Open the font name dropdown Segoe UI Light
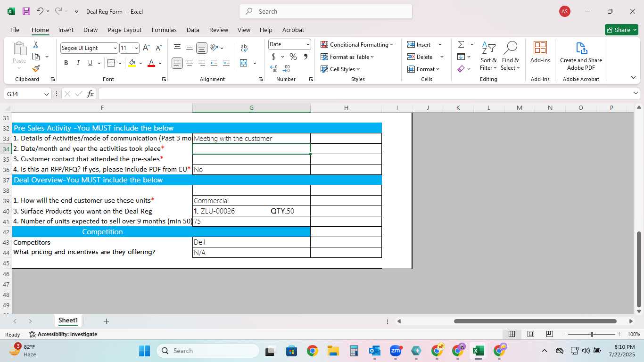 (x=115, y=48)
